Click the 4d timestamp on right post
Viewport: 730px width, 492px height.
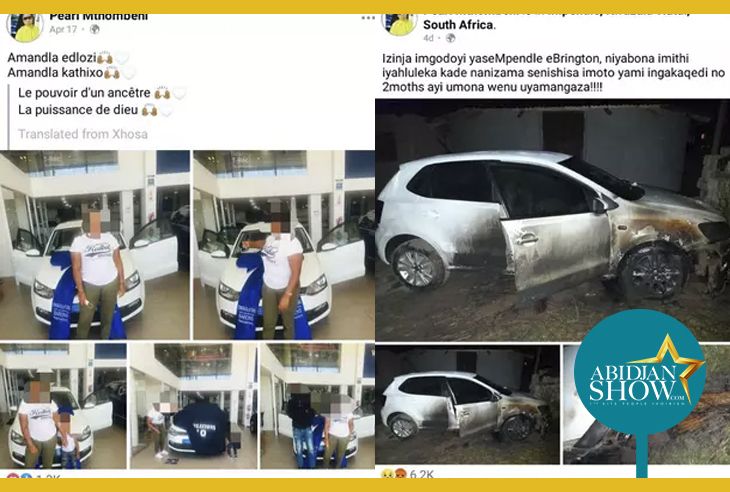click(x=428, y=38)
